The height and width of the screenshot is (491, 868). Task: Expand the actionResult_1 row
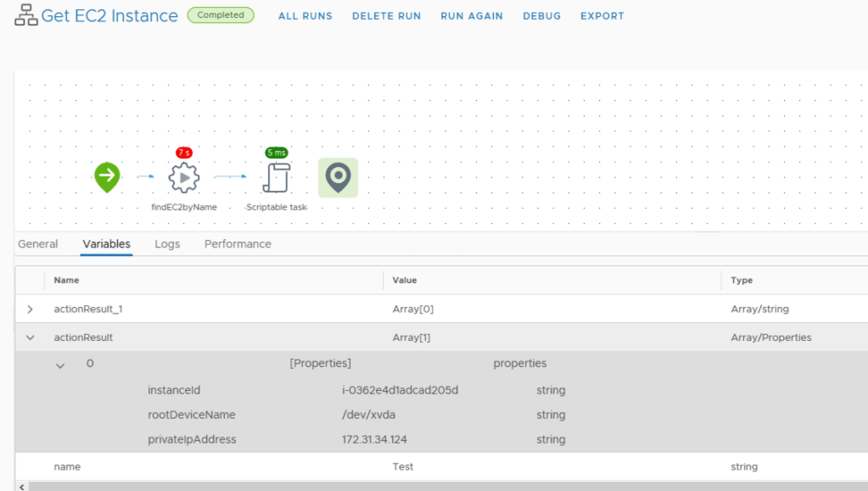[x=31, y=310]
